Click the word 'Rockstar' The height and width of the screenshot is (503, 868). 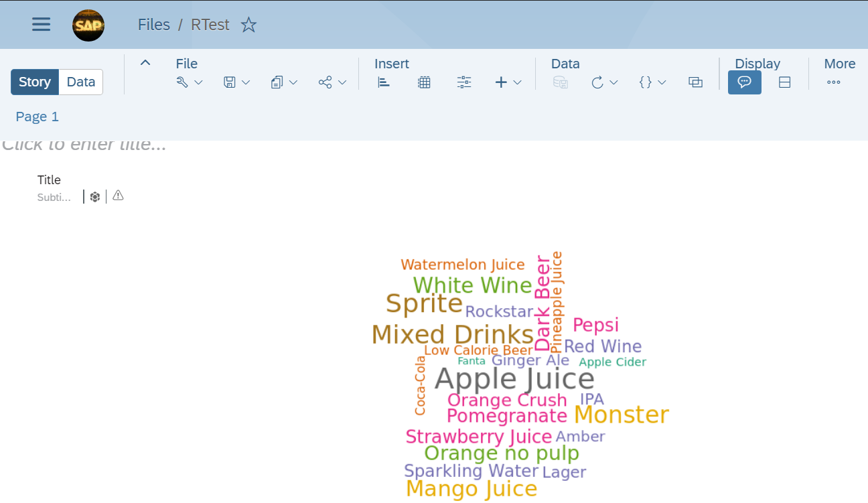(499, 311)
